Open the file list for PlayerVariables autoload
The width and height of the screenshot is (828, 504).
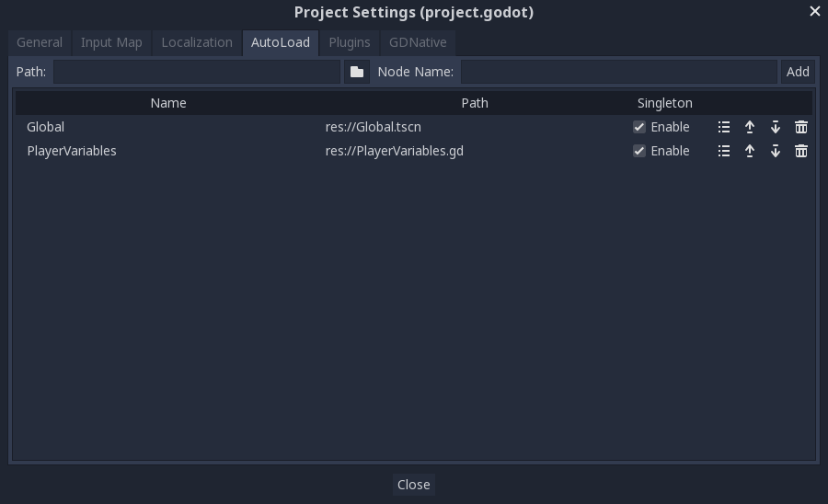pos(724,151)
